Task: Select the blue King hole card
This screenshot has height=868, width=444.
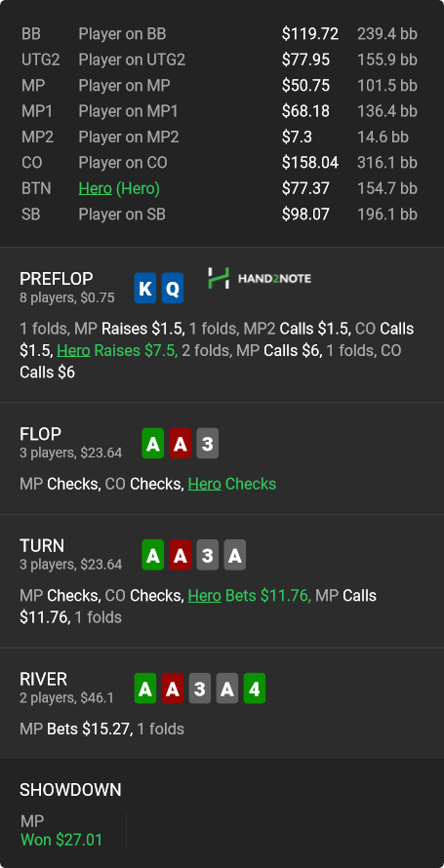Action: pyautogui.click(x=145, y=288)
